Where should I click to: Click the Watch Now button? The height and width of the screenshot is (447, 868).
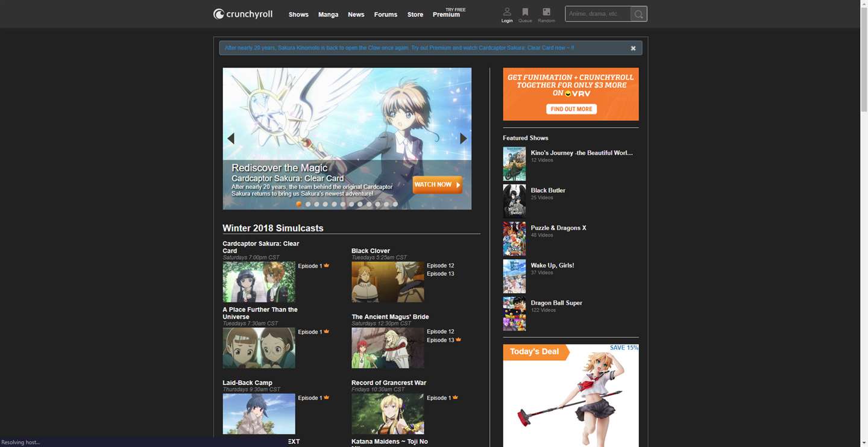coord(438,184)
